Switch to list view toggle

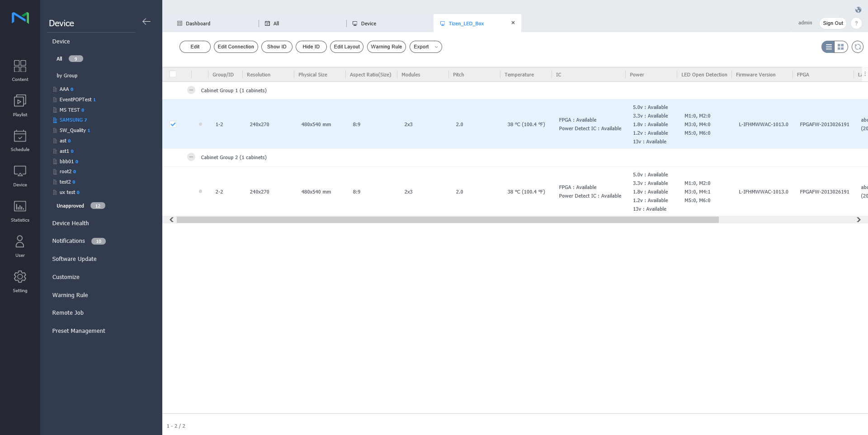828,47
